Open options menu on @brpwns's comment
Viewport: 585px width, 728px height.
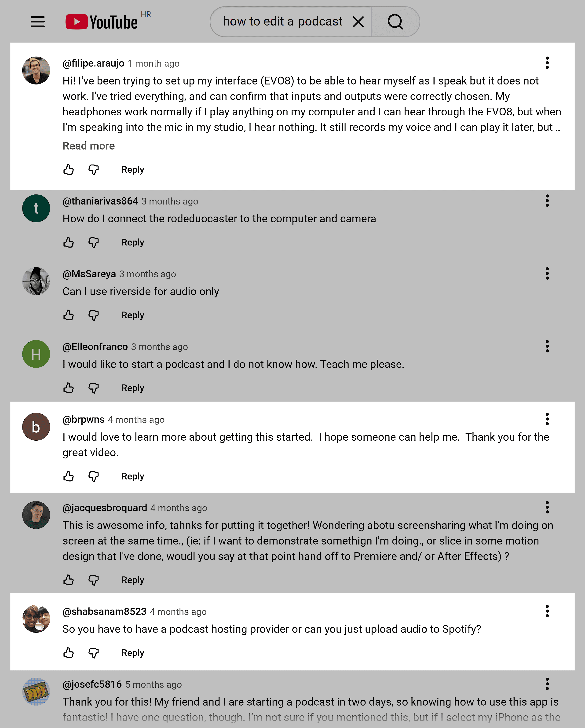(547, 419)
